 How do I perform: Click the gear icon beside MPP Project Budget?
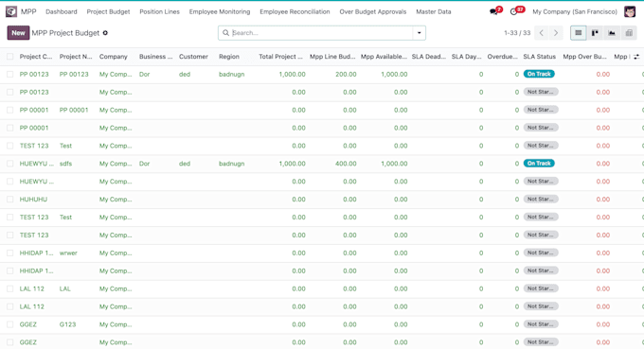(x=105, y=33)
